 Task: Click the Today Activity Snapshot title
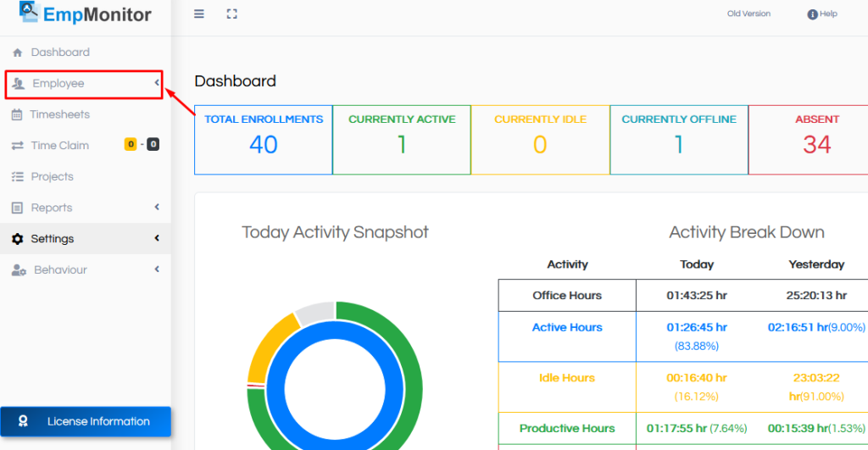[x=335, y=232]
